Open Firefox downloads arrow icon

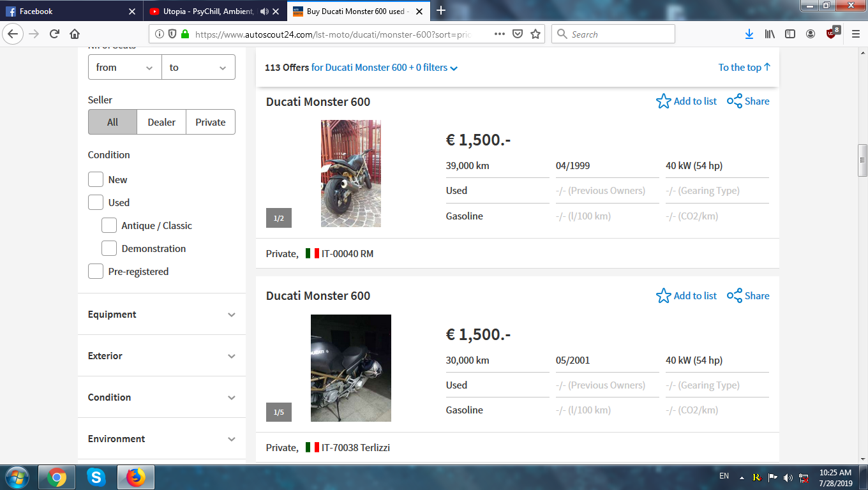click(749, 34)
